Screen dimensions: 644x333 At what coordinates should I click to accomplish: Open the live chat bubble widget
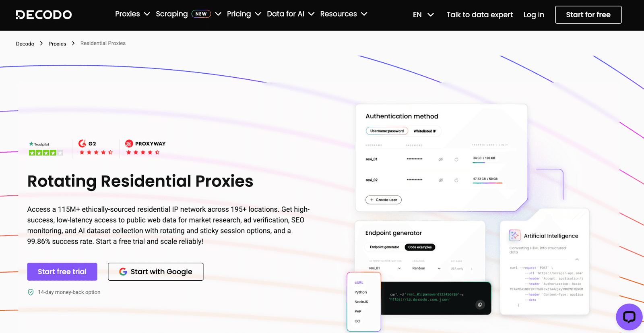point(629,317)
